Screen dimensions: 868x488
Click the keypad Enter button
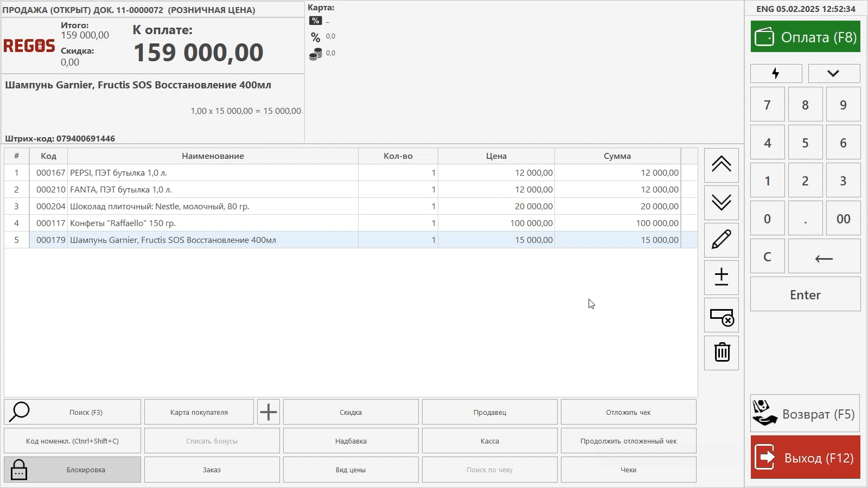[x=805, y=294]
